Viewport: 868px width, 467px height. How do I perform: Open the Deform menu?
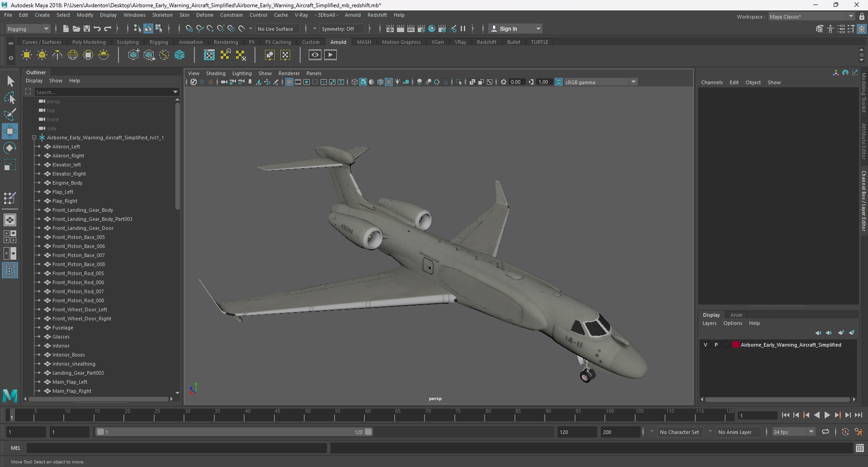click(204, 15)
